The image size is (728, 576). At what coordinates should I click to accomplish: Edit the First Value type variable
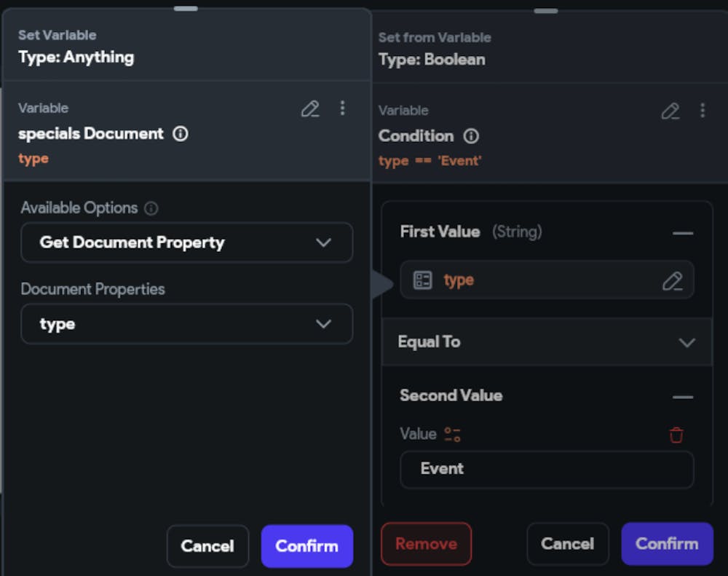pos(672,281)
